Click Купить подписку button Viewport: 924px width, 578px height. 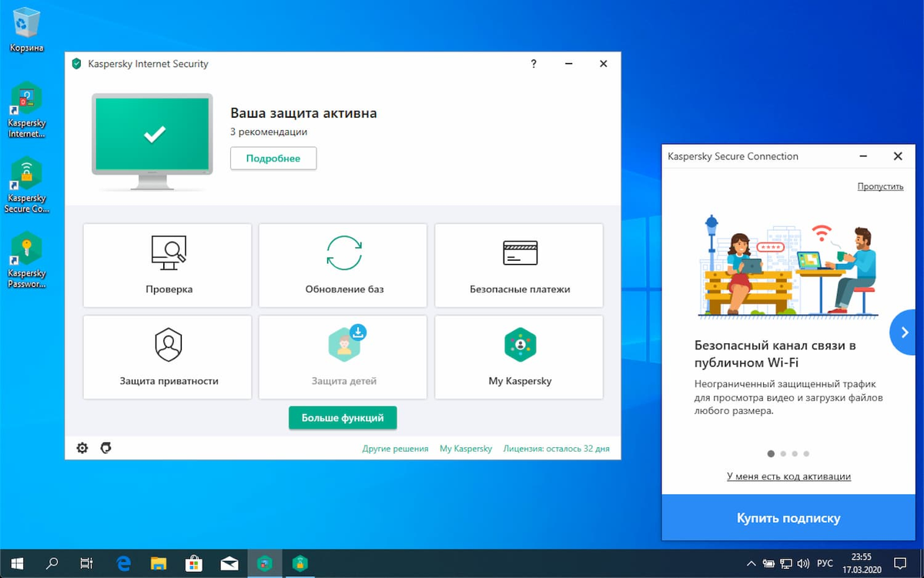[788, 518]
